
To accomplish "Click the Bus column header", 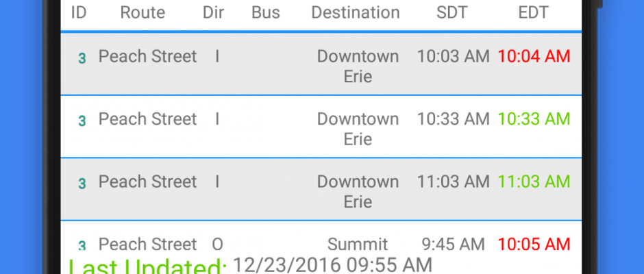I will 266,12.
